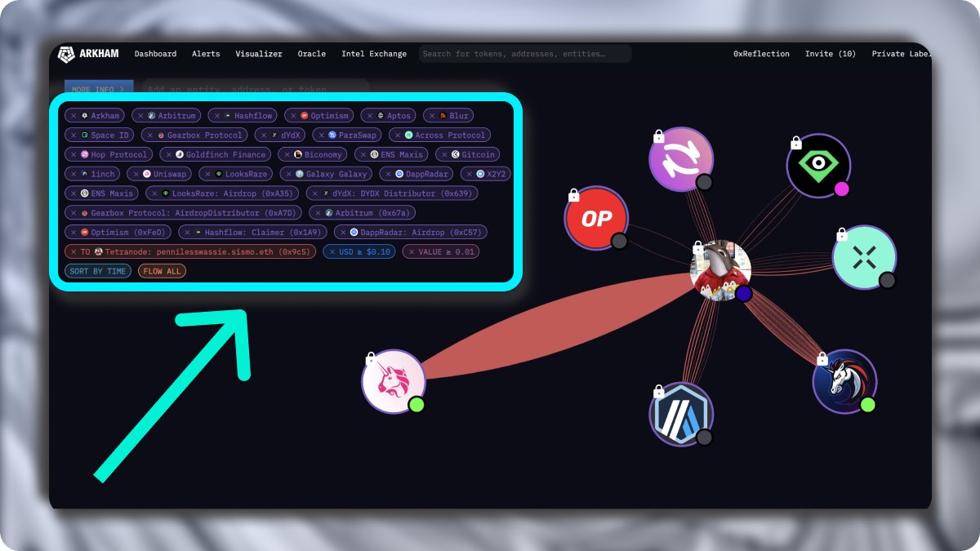
Task: Select the LooksRare green eye node
Action: click(x=818, y=166)
